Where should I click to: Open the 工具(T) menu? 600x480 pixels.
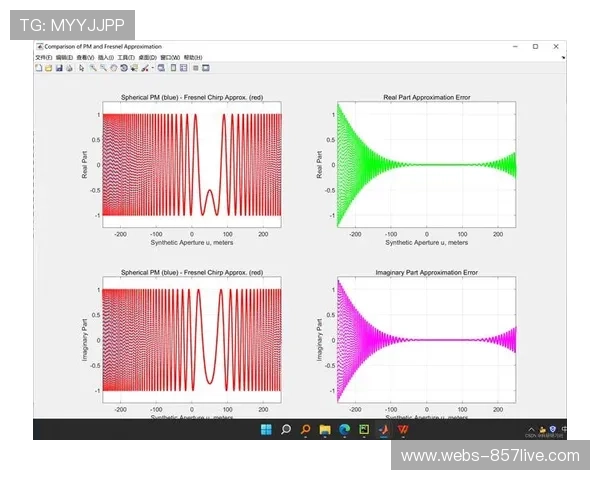(x=123, y=57)
